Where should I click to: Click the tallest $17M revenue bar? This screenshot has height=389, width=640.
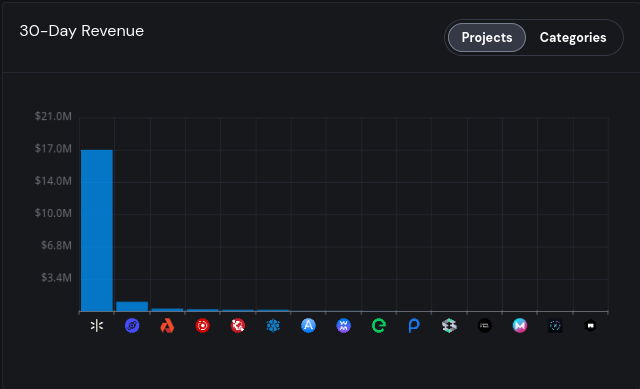[97, 231]
